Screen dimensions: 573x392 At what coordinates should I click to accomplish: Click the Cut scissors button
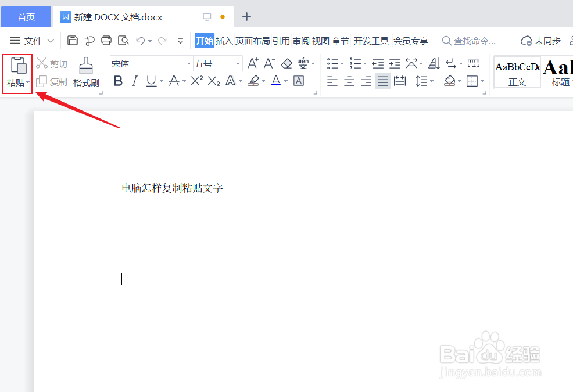point(52,63)
